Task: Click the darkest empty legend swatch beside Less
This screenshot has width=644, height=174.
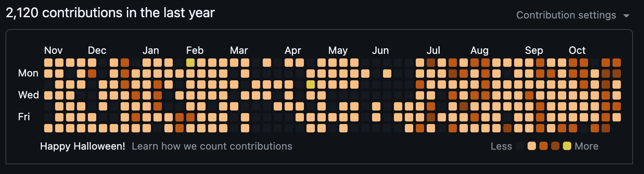Action: coord(520,146)
